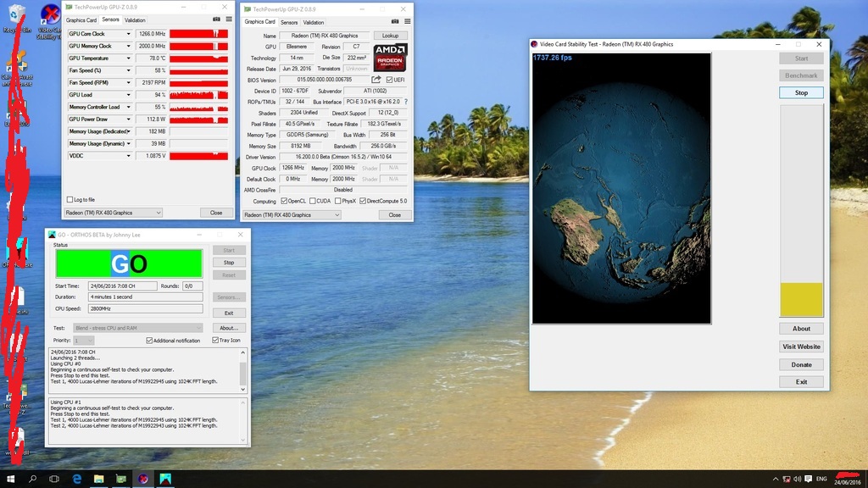Viewport: 868px width, 488px height.
Task: Expand the GPU Temperature sensor dropdown
Action: point(129,58)
